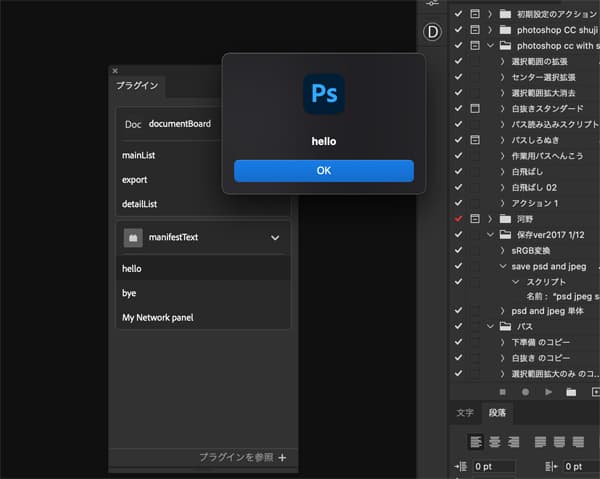The width and height of the screenshot is (600, 479).
Task: Toggle the red checkmark for 河野 set
Action: (458, 218)
